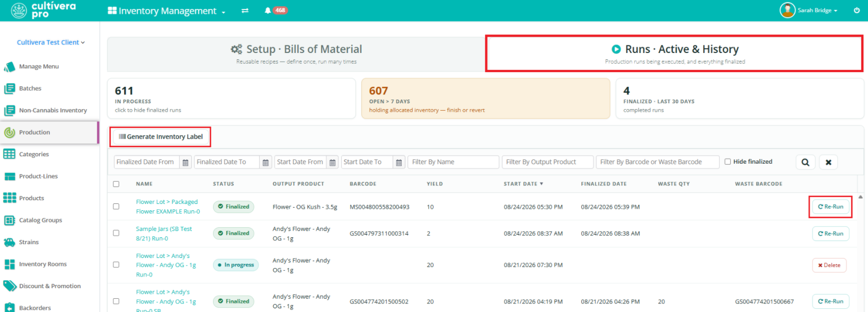Expand the Inventory Management dropdown
This screenshot has width=868, height=312.
(166, 11)
